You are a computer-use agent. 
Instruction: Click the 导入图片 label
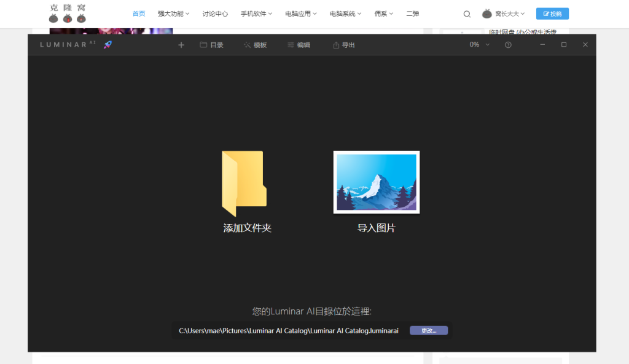coord(377,228)
